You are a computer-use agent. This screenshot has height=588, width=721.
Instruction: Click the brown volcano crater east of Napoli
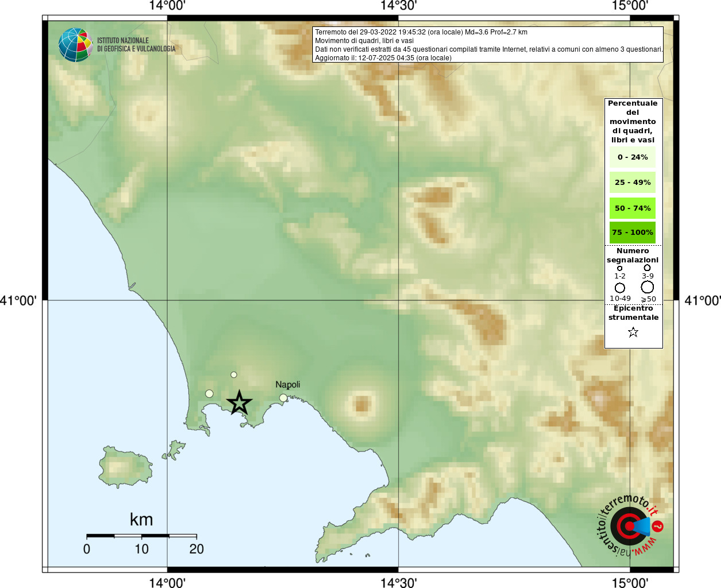[362, 405]
